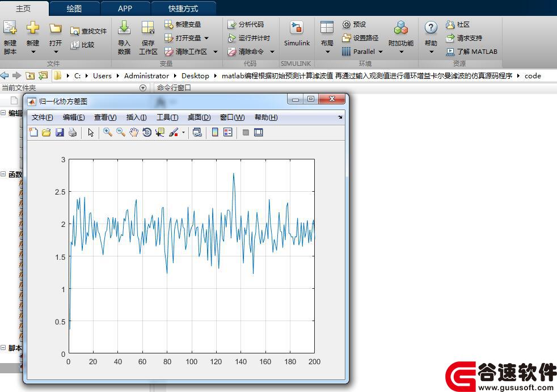Expand the 清除命令 dropdown arrow
557x392 pixels.
[272, 52]
